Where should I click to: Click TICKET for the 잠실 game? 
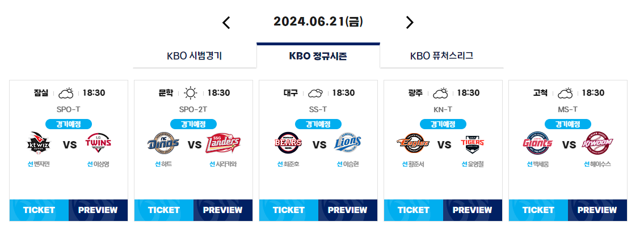[x=39, y=210]
